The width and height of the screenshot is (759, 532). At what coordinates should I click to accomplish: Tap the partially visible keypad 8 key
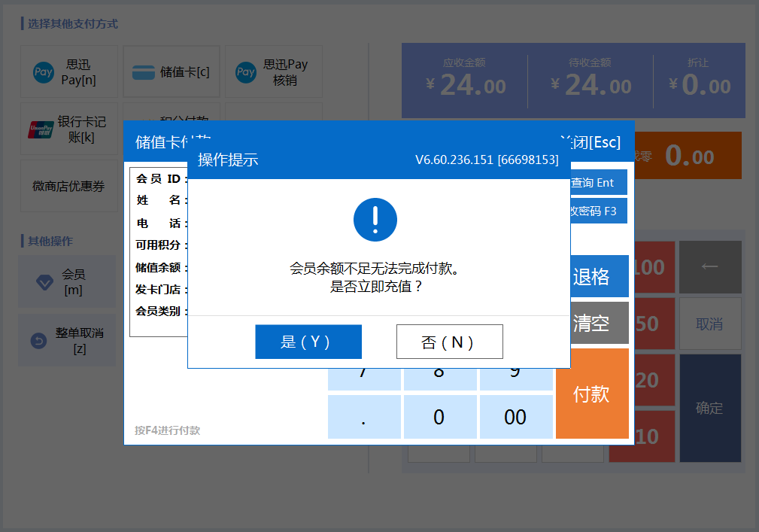click(x=439, y=379)
